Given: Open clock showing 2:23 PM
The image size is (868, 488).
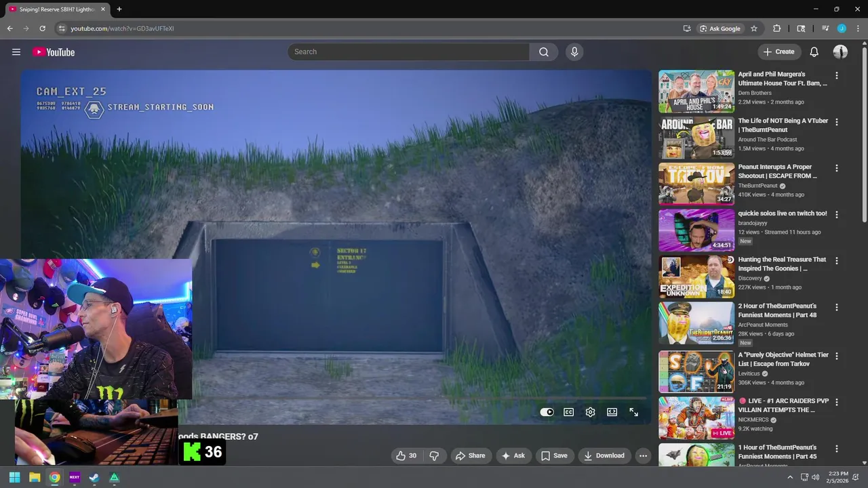Looking at the screenshot, I should point(837,477).
